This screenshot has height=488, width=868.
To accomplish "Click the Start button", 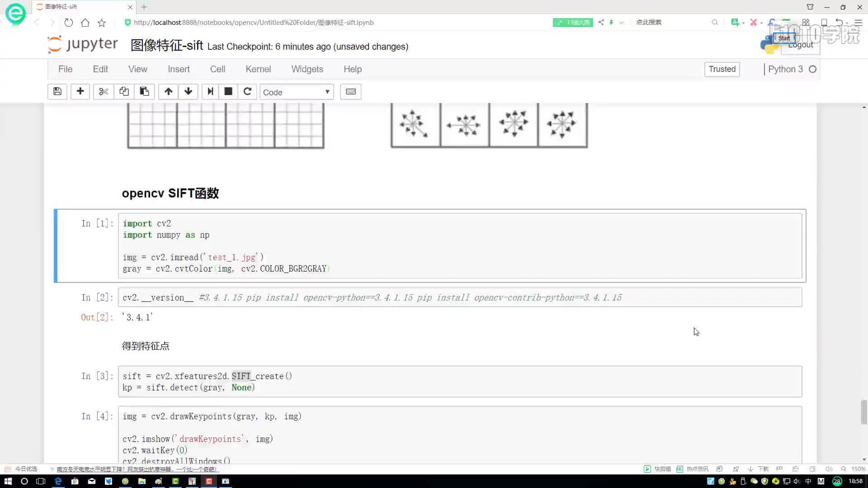I will [x=783, y=38].
